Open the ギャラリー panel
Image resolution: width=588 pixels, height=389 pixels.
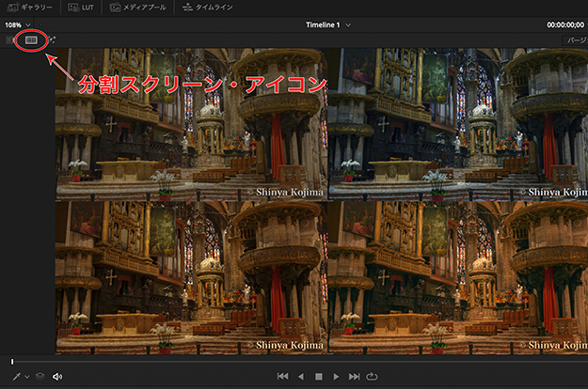[x=26, y=7]
